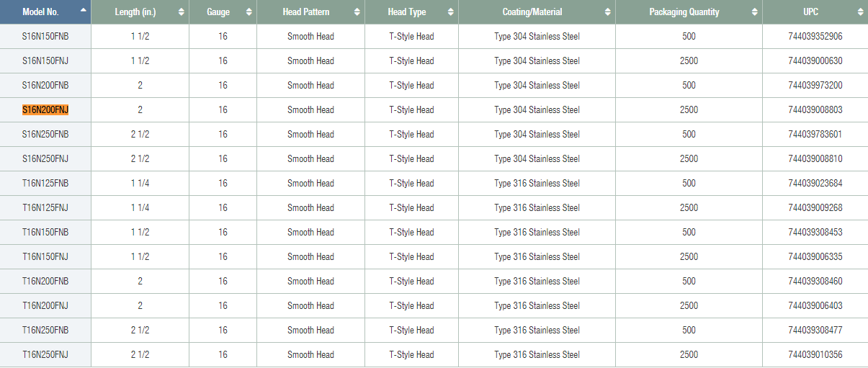Click Head Pattern sort arrows icon
The width and height of the screenshot is (868, 368).
click(x=357, y=12)
